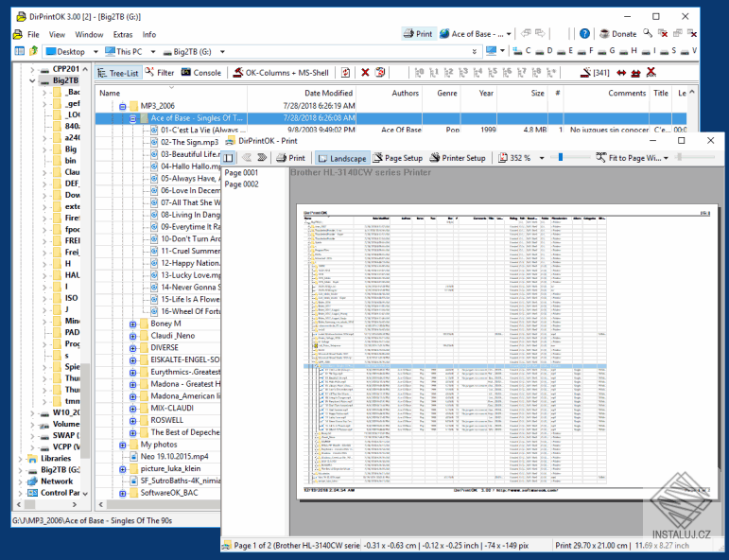Image resolution: width=729 pixels, height=560 pixels.
Task: Toggle the page list sidebar in the print window
Action: 230,158
